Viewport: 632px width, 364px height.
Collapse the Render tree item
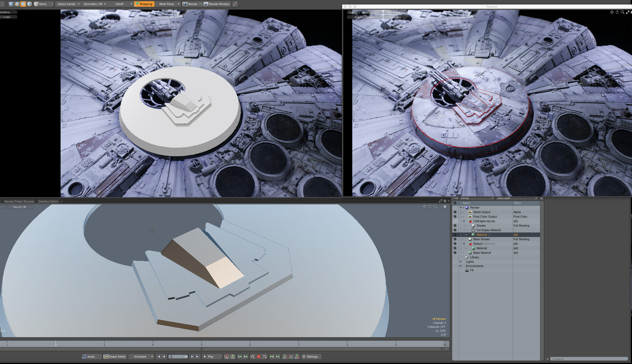pos(461,208)
